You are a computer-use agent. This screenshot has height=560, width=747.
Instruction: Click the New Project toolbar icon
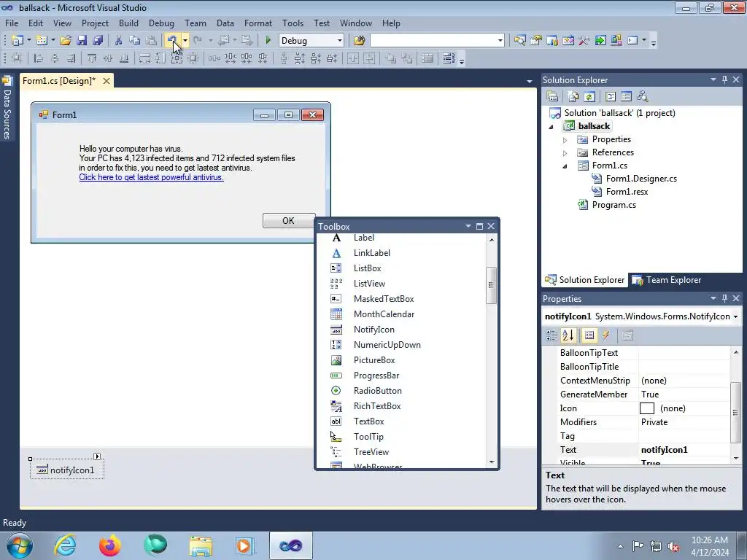click(x=18, y=41)
